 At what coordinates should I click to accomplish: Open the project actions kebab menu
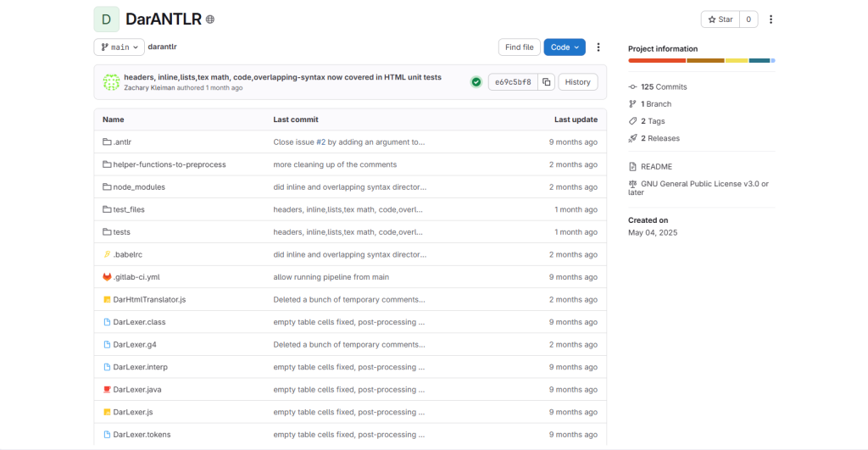point(771,19)
